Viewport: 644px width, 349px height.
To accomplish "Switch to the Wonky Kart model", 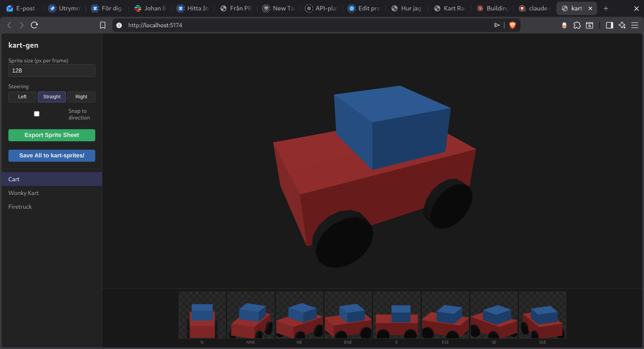I will (x=23, y=193).
